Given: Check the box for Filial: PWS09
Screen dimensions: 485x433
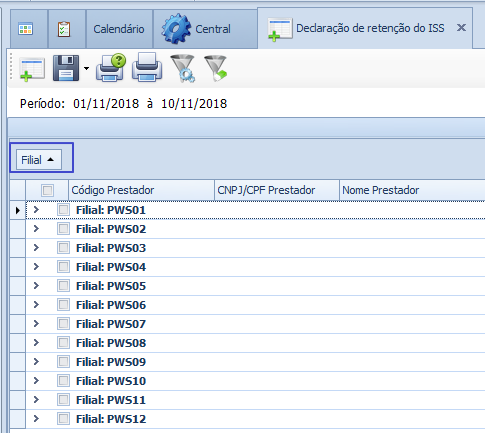Looking at the screenshot, I should click(x=63, y=362).
